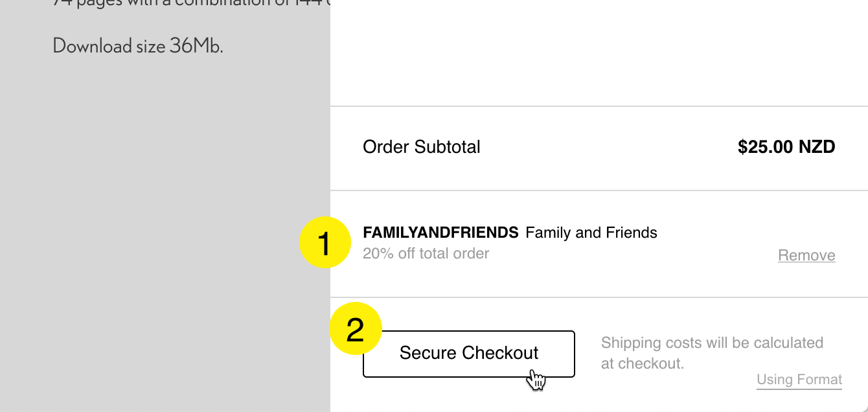The image size is (868, 412).
Task: Dismiss cart by clicking the gray overlay
Action: coord(165,227)
